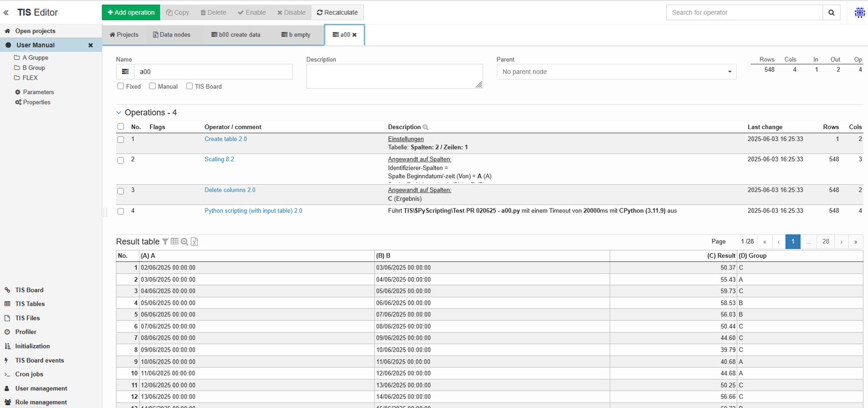The height and width of the screenshot is (408, 868).
Task: Open Create table 2.0 operator
Action: (226, 139)
